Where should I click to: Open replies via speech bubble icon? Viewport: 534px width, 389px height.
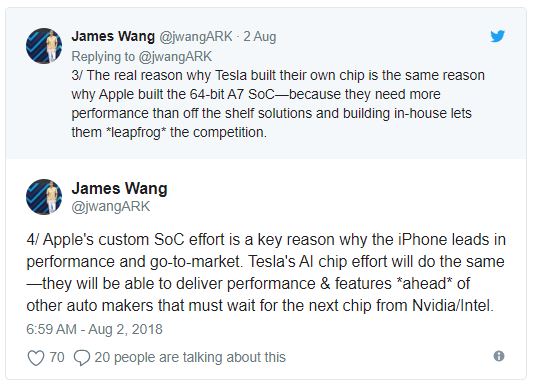[x=82, y=358]
